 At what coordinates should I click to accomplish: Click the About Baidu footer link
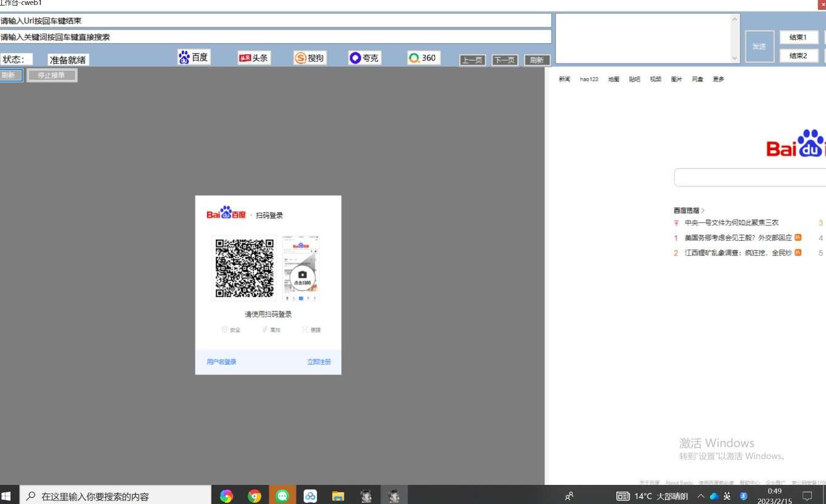click(679, 482)
